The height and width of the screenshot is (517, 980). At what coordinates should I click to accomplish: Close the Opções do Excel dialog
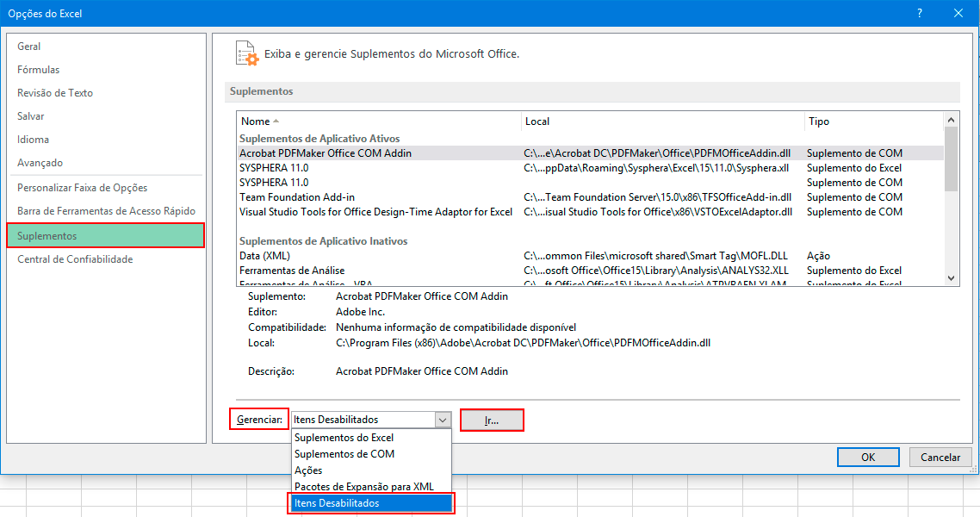(x=958, y=13)
